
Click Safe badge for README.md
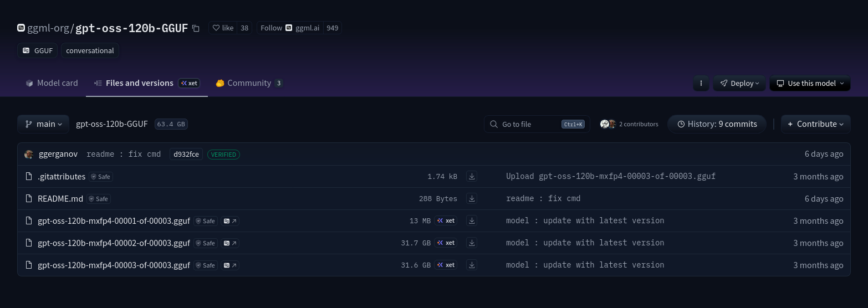pos(99,199)
